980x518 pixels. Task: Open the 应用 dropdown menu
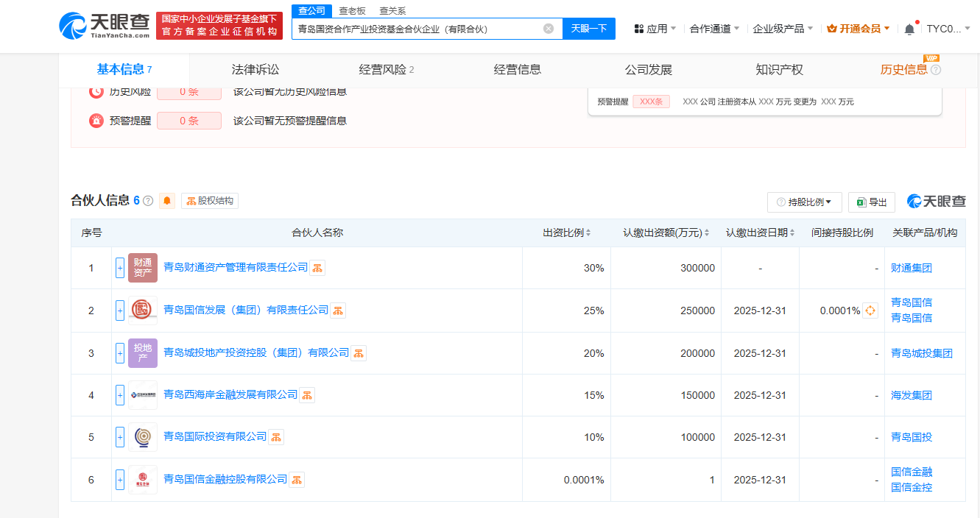655,29
